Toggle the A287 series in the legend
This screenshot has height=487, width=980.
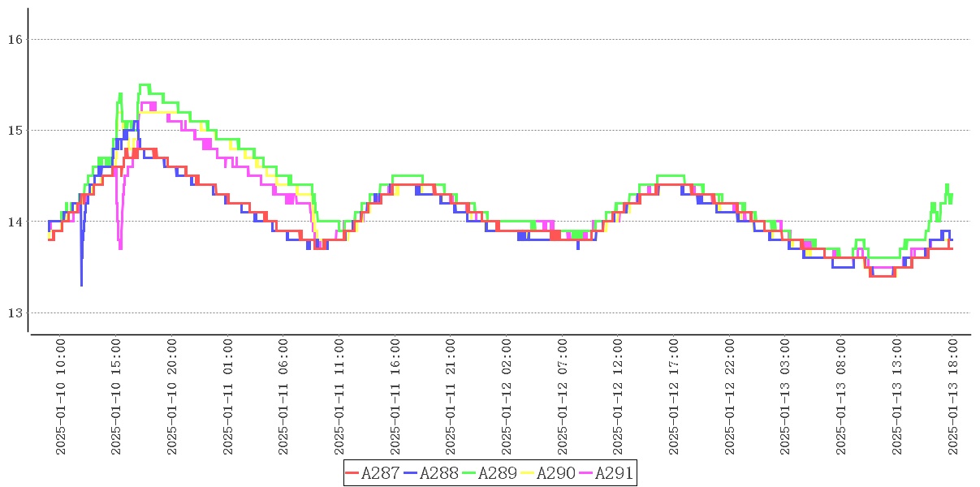pos(380,473)
